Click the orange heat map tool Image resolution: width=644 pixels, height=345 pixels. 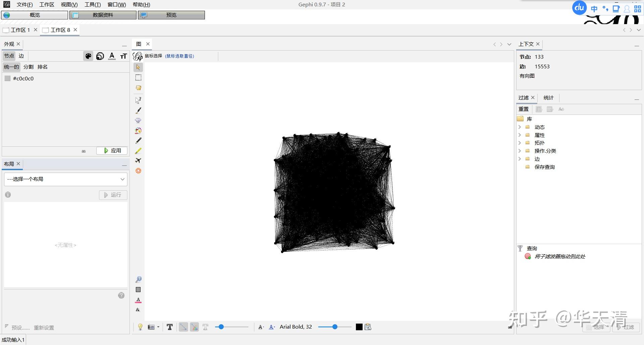tap(138, 171)
